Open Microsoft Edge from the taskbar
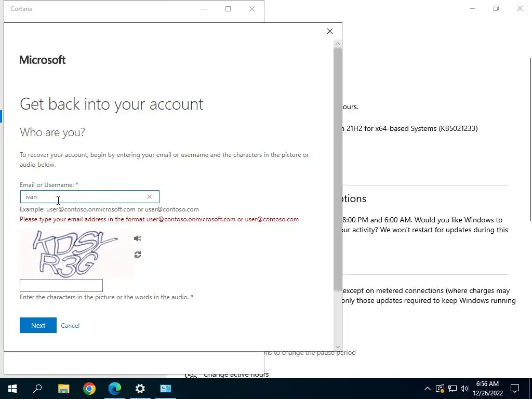 click(x=115, y=389)
